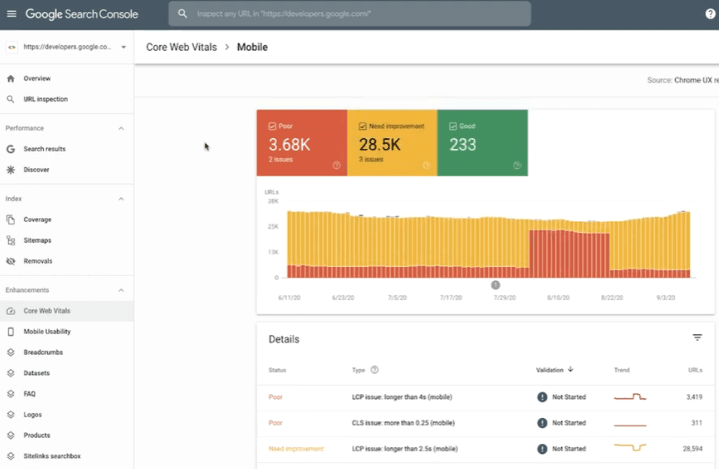Click the help icon beside Type column
The height and width of the screenshot is (469, 719).
point(375,370)
